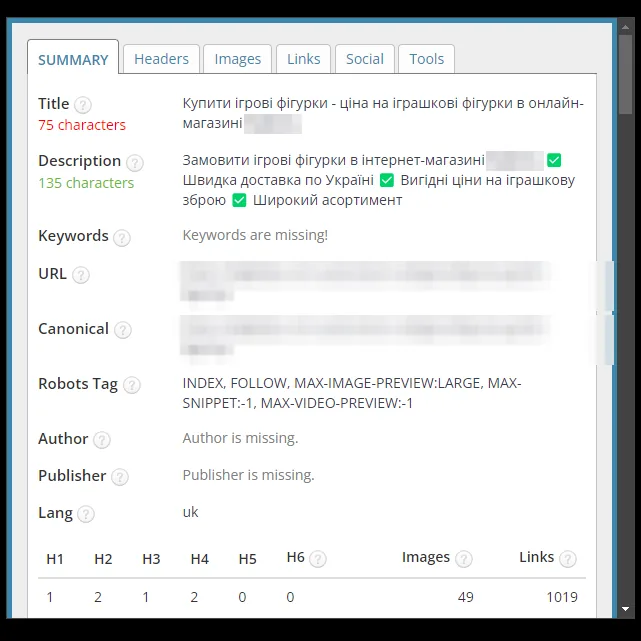Open the help icon next to URL
This screenshot has height=641, width=641.
tap(81, 275)
